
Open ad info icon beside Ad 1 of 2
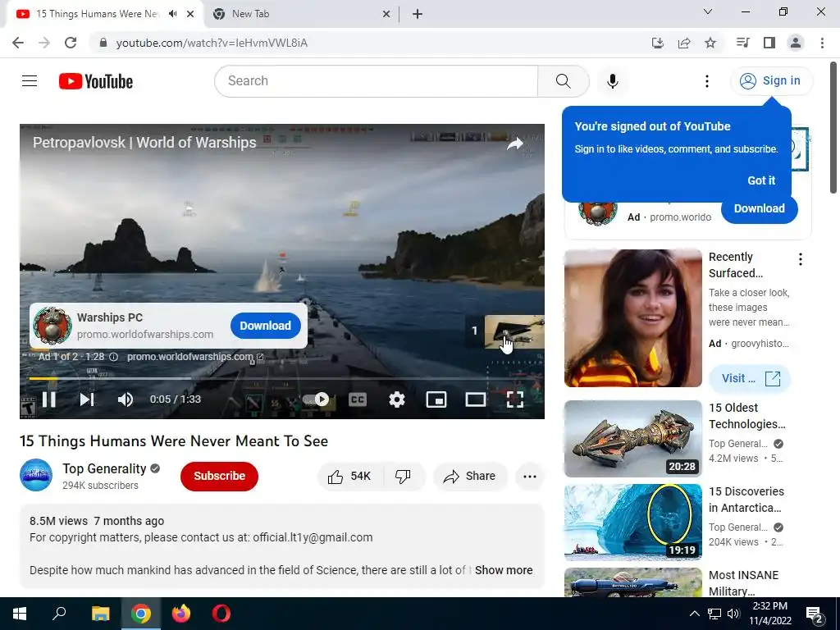[x=113, y=357]
